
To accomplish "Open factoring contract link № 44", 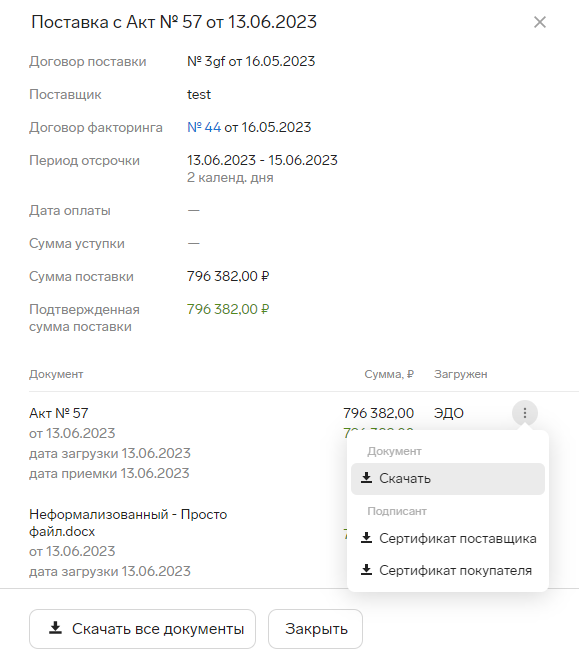I will [204, 127].
